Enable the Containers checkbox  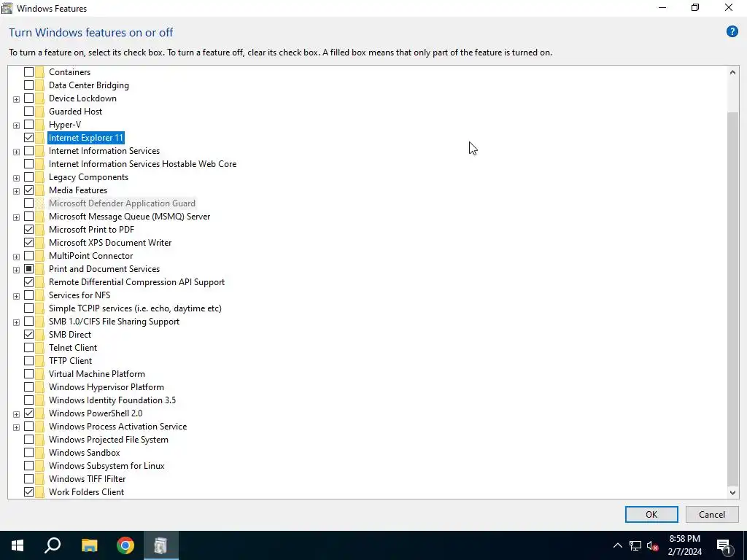(28, 72)
